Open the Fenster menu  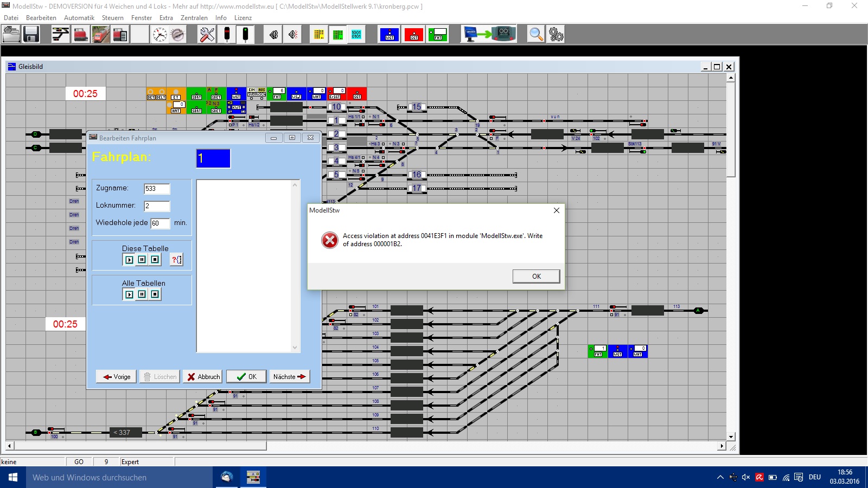[x=142, y=18]
